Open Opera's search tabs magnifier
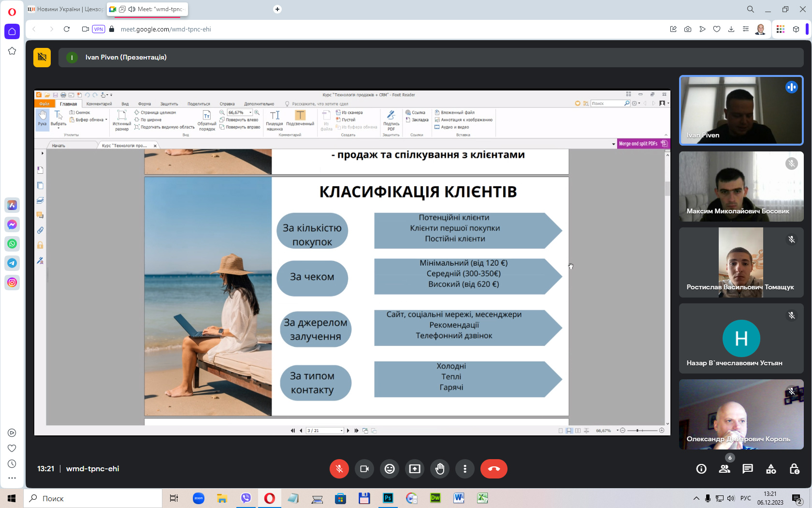Image resolution: width=812 pixels, height=508 pixels. tap(750, 9)
